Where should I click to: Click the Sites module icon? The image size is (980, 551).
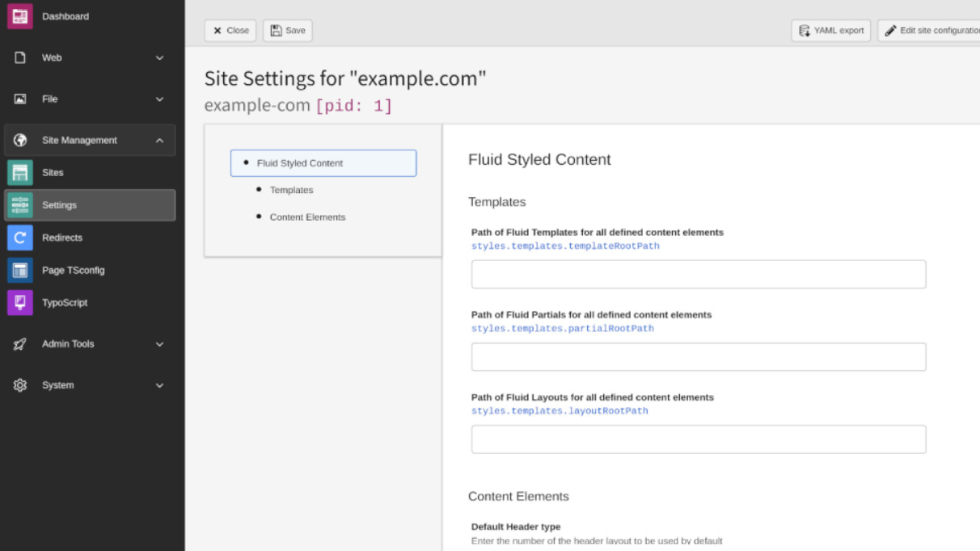click(x=20, y=173)
